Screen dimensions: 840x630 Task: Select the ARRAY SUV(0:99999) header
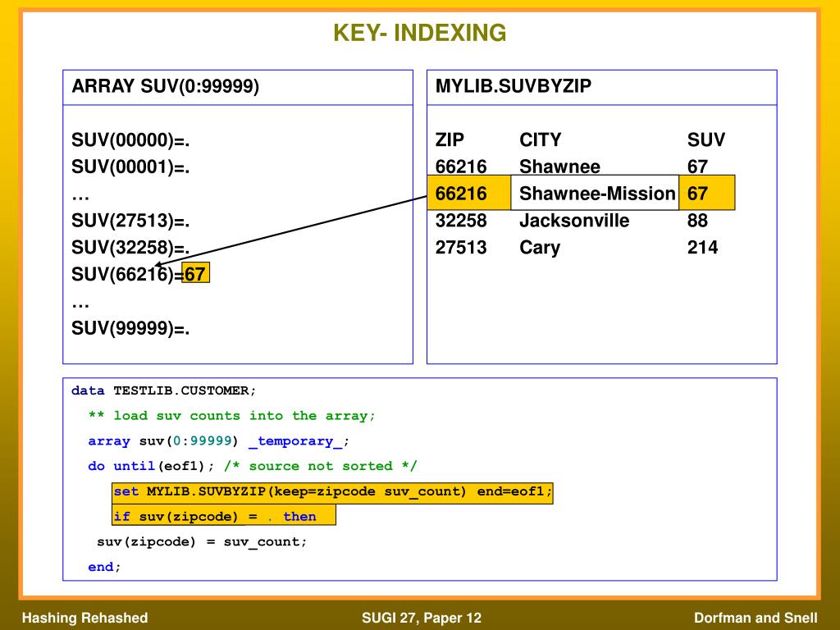(x=166, y=86)
